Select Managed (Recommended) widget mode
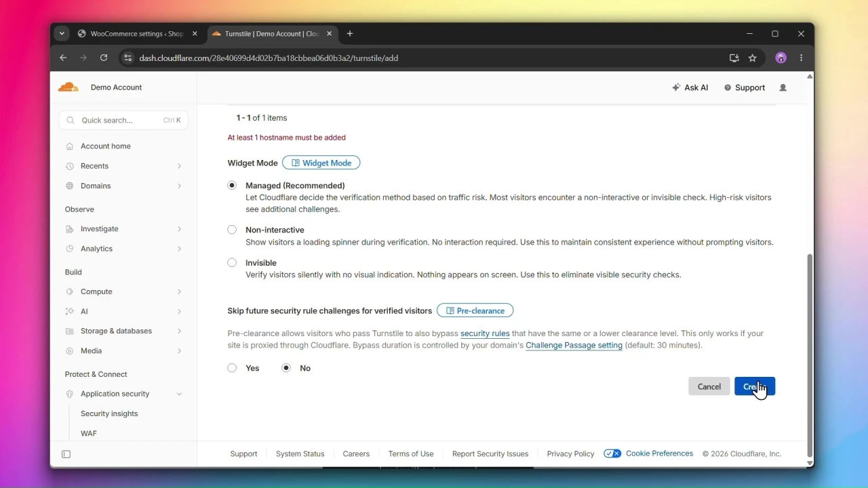 (x=232, y=185)
